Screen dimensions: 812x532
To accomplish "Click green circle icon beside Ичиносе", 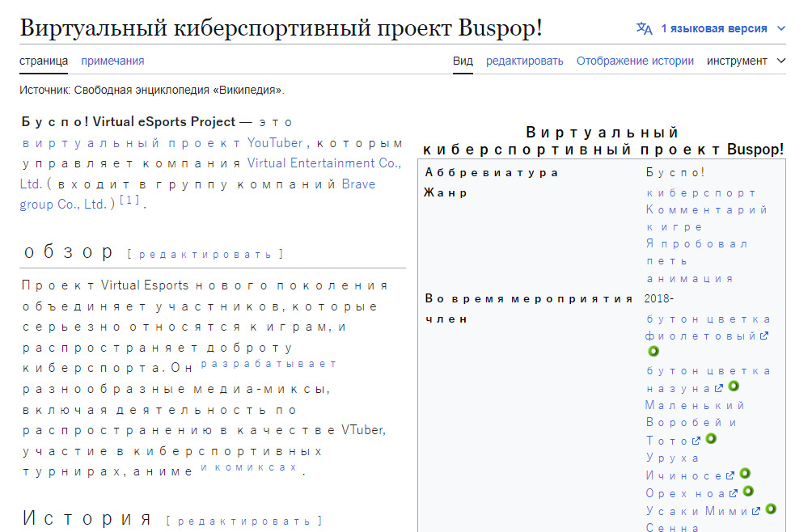I will (745, 474).
